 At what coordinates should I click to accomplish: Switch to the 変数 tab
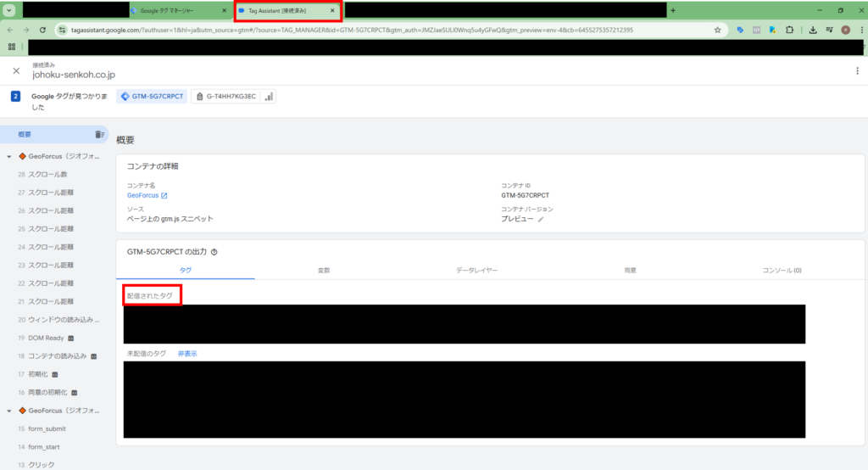[324, 270]
